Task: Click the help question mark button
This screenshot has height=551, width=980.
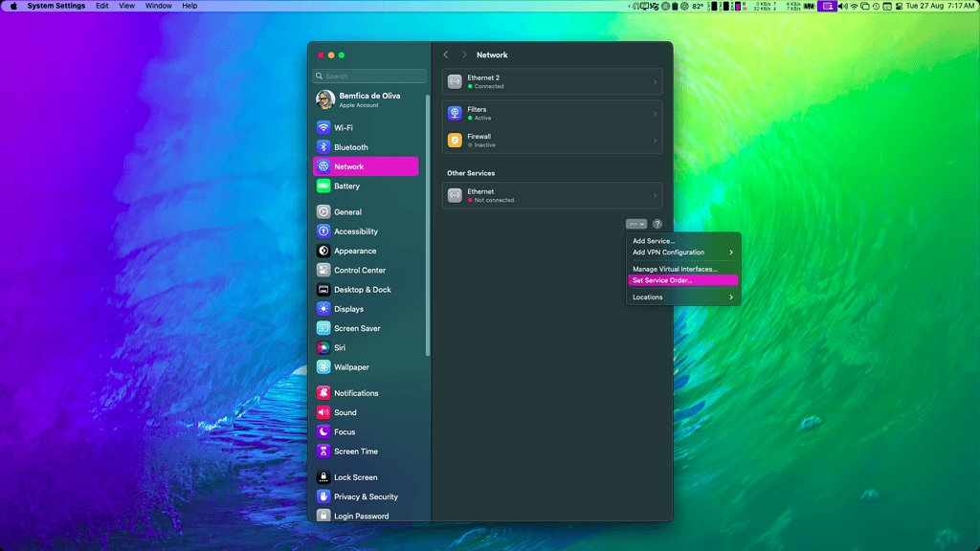Action: click(657, 224)
